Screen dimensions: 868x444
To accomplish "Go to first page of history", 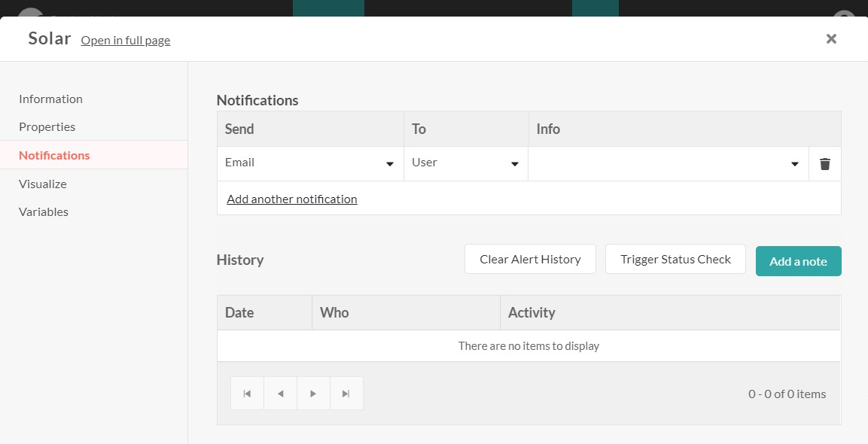I will (x=247, y=393).
